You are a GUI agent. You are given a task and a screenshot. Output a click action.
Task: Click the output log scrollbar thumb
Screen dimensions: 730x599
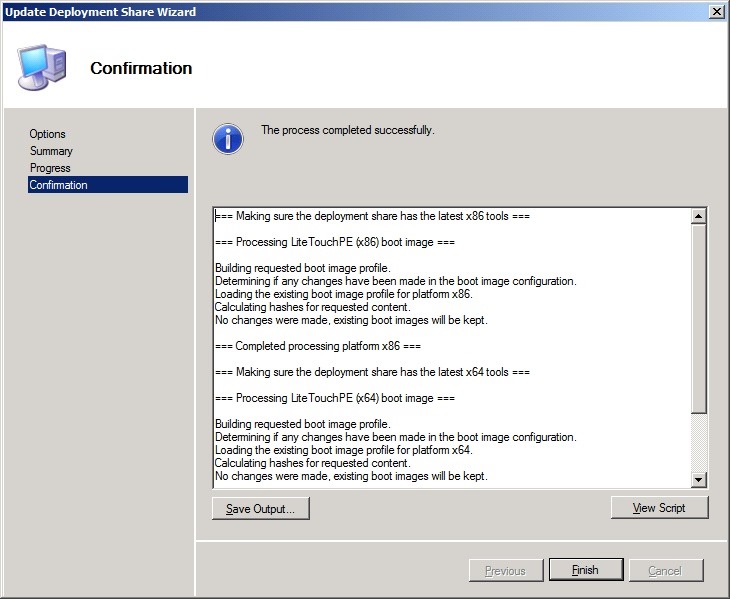699,318
